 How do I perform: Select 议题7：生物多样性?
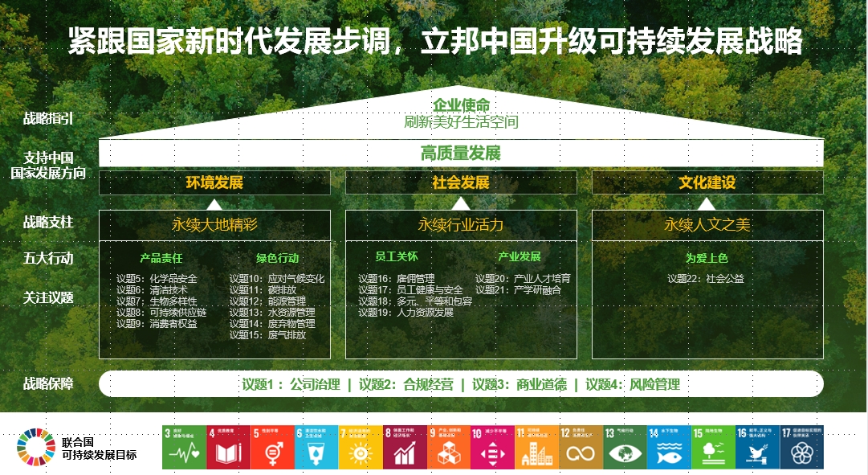coord(157,301)
